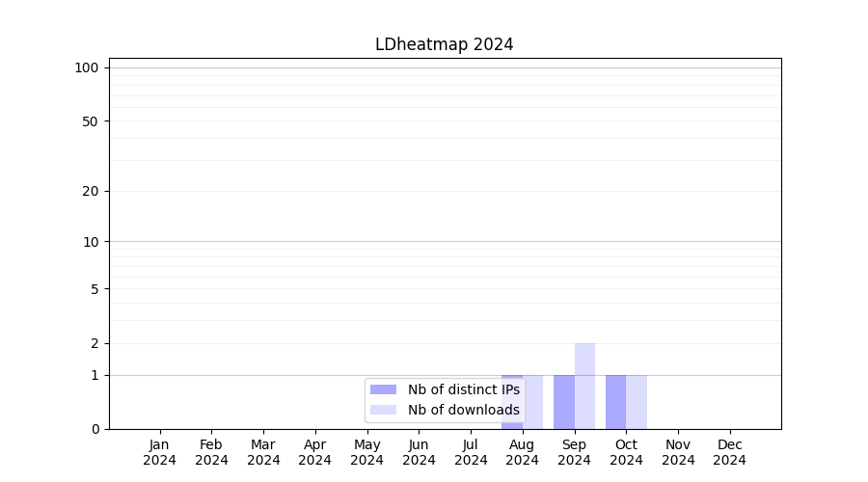Click the 'Nb of distinct IPs' legend label

click(x=463, y=389)
